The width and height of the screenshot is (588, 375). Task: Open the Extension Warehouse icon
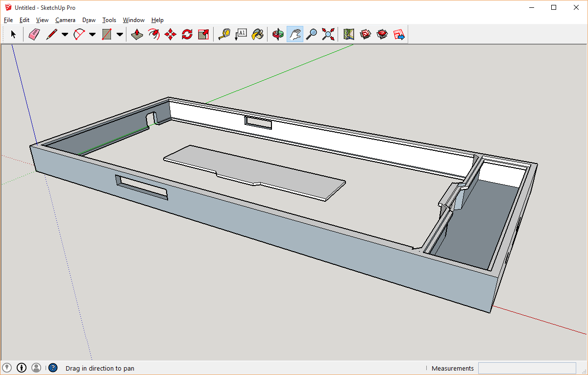382,34
